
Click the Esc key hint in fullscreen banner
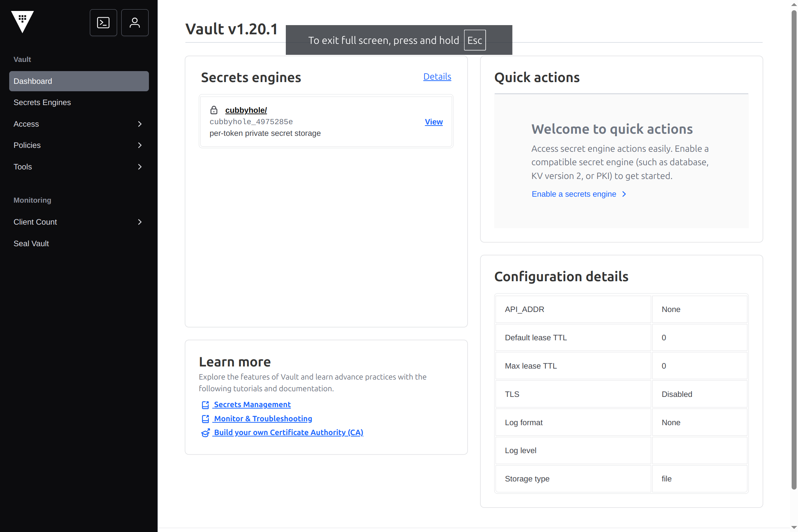(x=475, y=40)
